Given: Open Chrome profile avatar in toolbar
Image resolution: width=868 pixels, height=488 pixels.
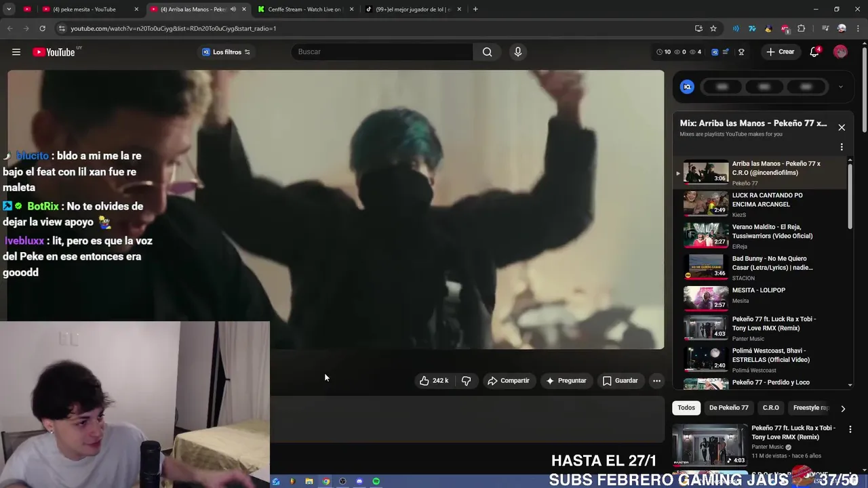Looking at the screenshot, I should coord(842,28).
